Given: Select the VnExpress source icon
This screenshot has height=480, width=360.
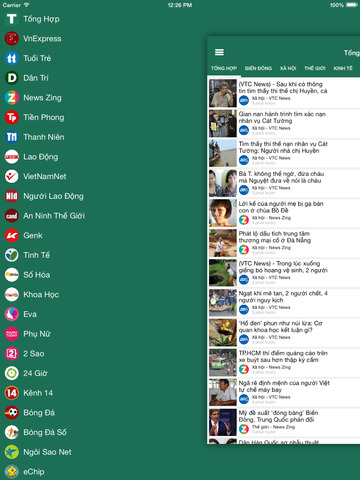Looking at the screenshot, I should tap(12, 39).
